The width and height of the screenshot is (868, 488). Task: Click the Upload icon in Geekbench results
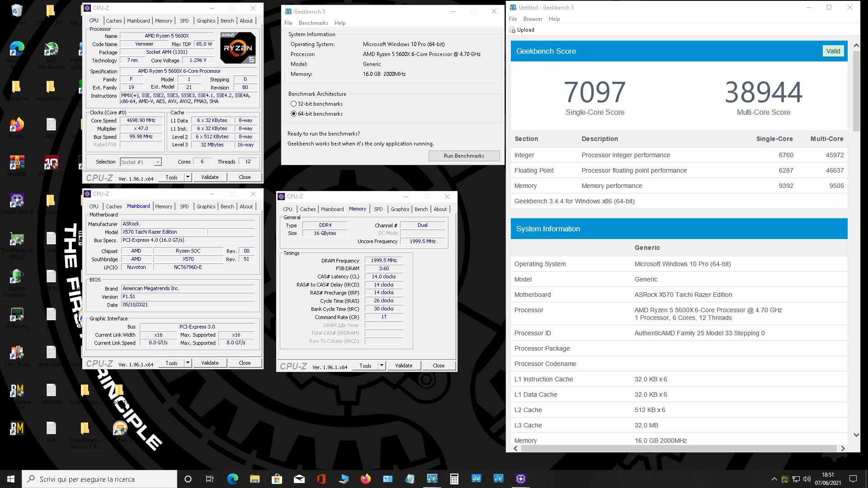click(512, 30)
